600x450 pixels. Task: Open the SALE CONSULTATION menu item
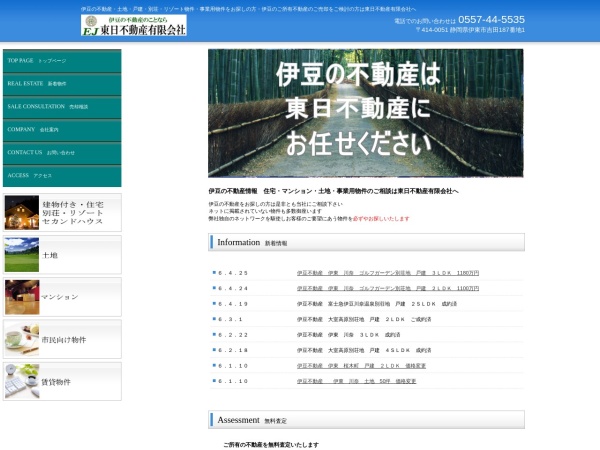(x=62, y=107)
